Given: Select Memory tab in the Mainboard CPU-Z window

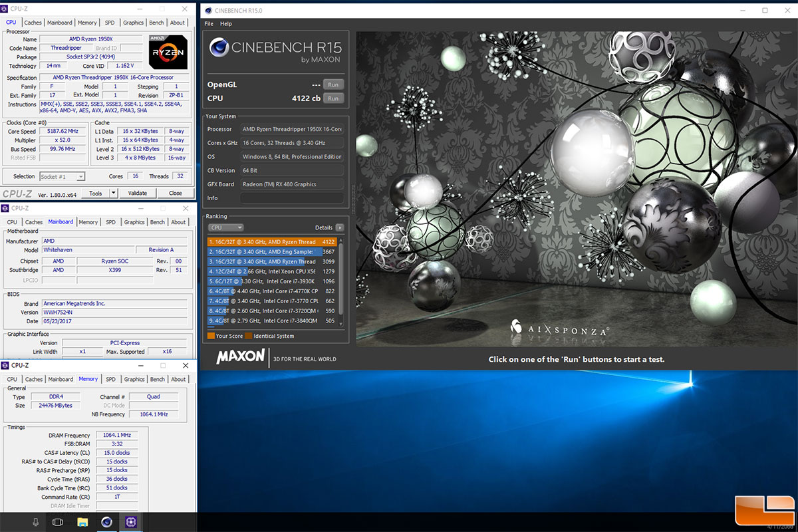Looking at the screenshot, I should 88,222.
